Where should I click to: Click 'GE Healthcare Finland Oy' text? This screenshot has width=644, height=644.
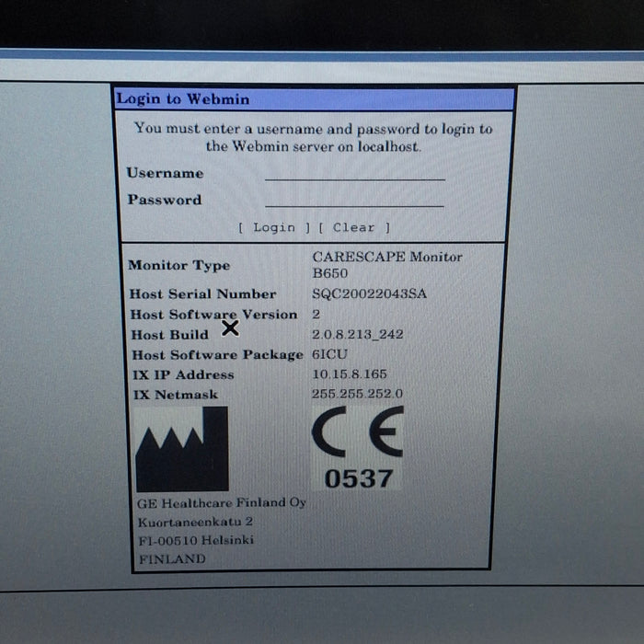pos(222,503)
